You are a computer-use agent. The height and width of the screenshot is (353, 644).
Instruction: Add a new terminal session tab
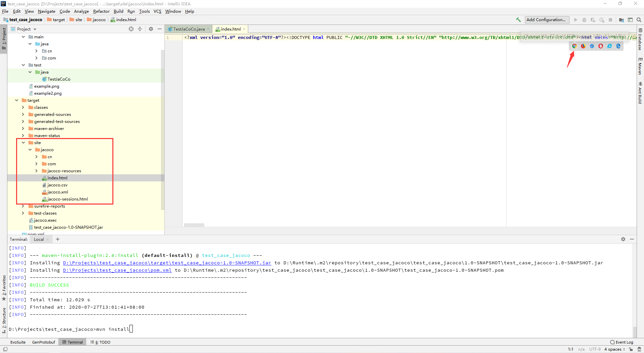coord(58,239)
